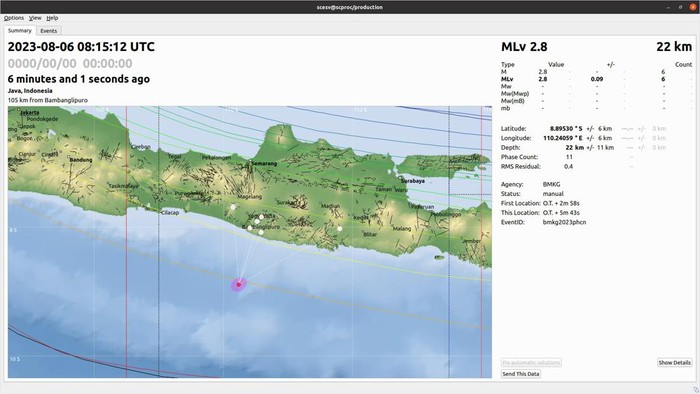Click the Show Details button

[674, 362]
